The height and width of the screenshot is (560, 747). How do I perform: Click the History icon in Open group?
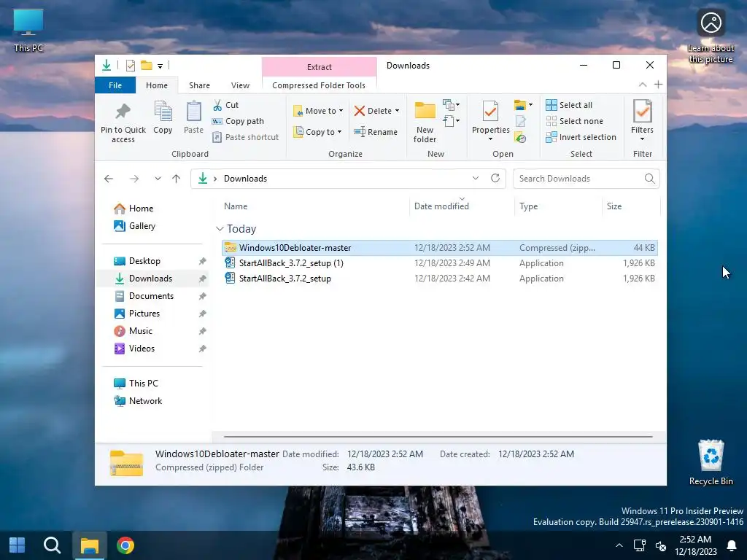pyautogui.click(x=520, y=138)
